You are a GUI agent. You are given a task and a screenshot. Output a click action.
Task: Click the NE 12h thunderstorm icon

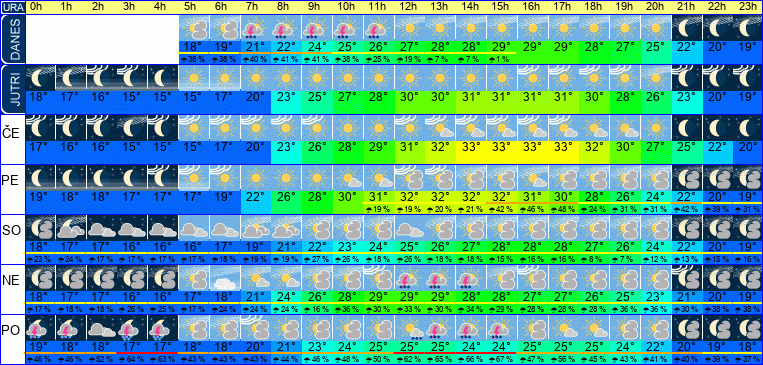(409, 278)
